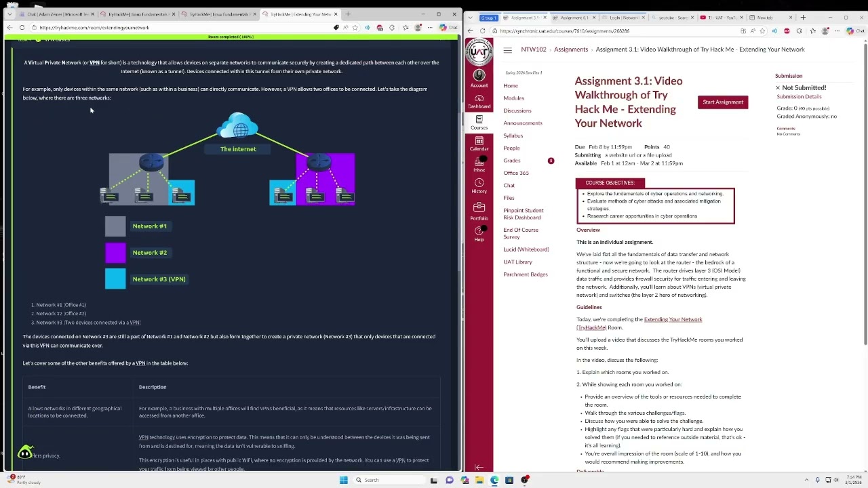Open Home in course navigation
The width and height of the screenshot is (868, 488).
click(x=511, y=86)
